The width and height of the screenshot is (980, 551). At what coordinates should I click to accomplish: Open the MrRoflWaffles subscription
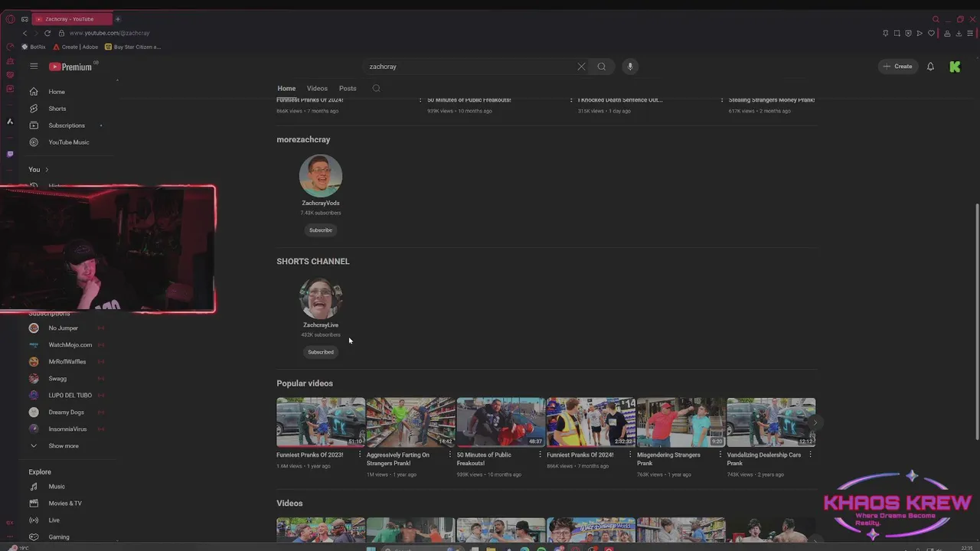pos(69,362)
